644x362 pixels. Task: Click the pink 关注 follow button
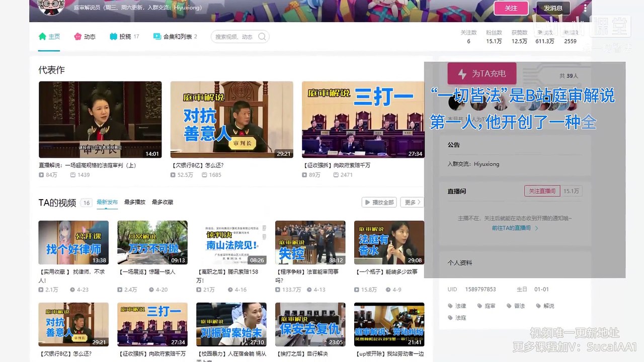(511, 8)
